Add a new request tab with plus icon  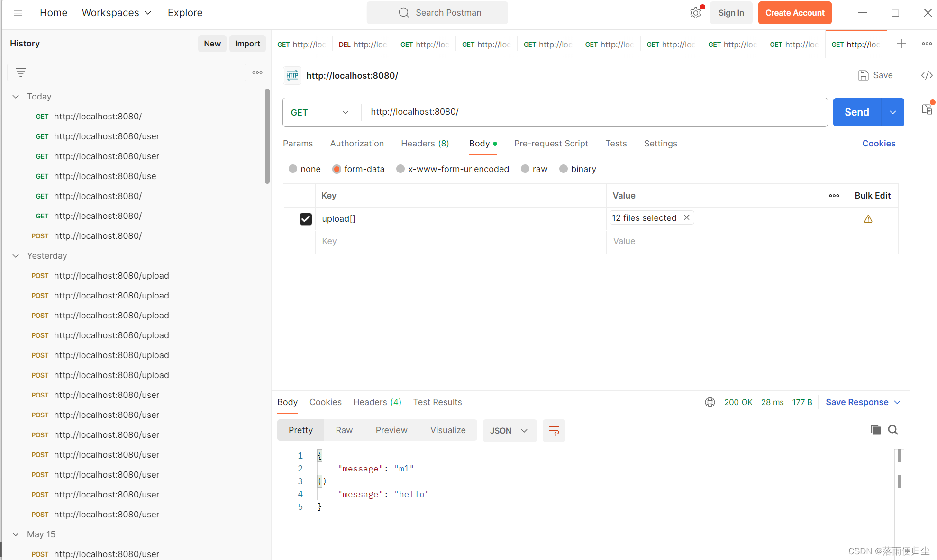tap(901, 44)
